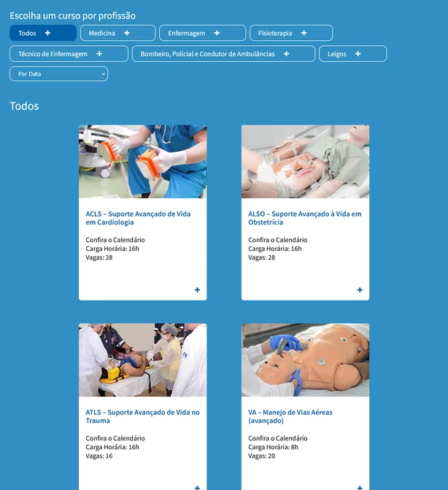Expand the ACLS card plus icon
The height and width of the screenshot is (490, 448).
(x=197, y=290)
